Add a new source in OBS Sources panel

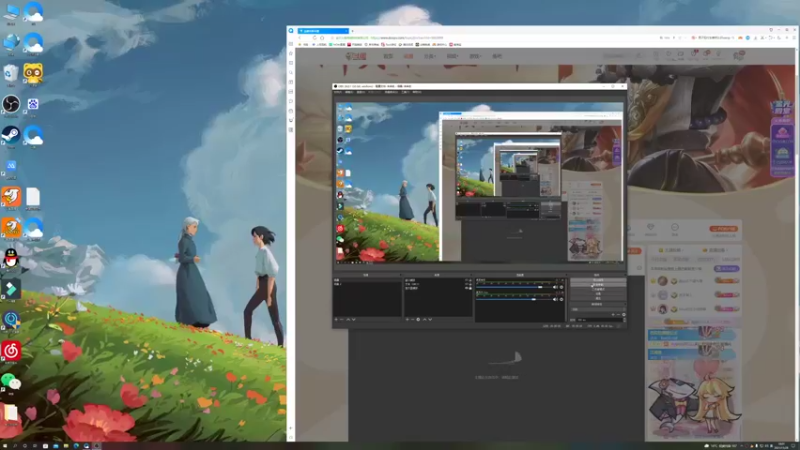(407, 319)
